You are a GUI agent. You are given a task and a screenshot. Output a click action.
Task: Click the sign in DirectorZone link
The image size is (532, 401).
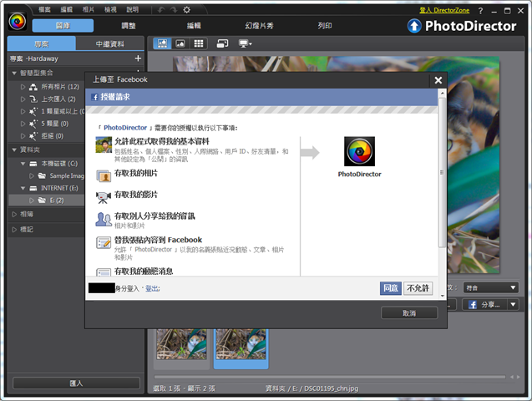click(444, 10)
